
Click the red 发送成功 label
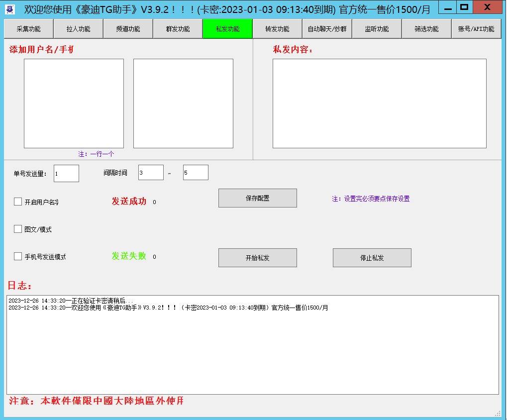pos(129,202)
